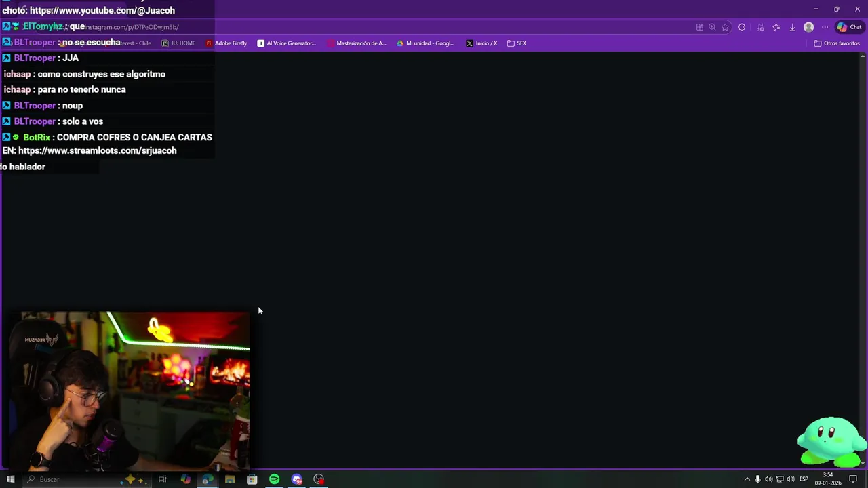This screenshot has width=868, height=488.
Task: Click the media music note toolbar icon
Action: pos(760,27)
